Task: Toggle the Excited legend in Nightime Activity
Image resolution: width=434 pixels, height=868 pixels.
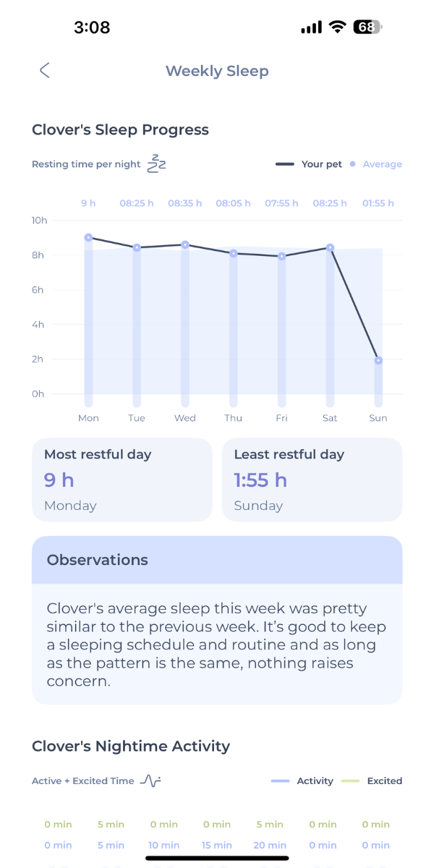Action: 384,781
